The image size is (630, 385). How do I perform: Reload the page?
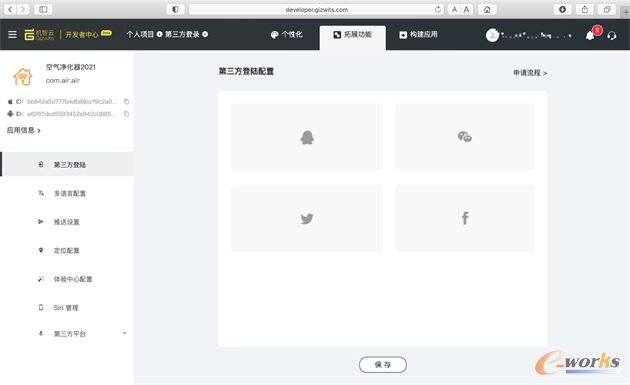coord(438,9)
